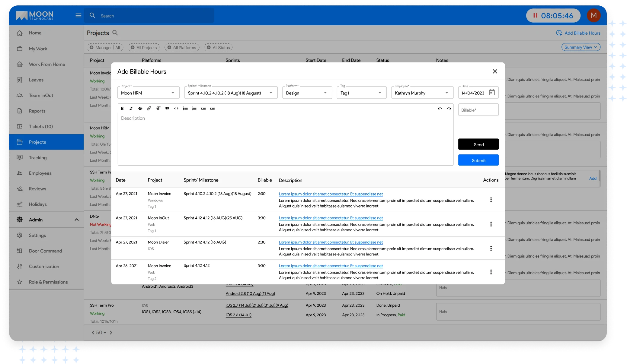The width and height of the screenshot is (627, 364).
Task: Pause the running timer
Action: click(535, 15)
